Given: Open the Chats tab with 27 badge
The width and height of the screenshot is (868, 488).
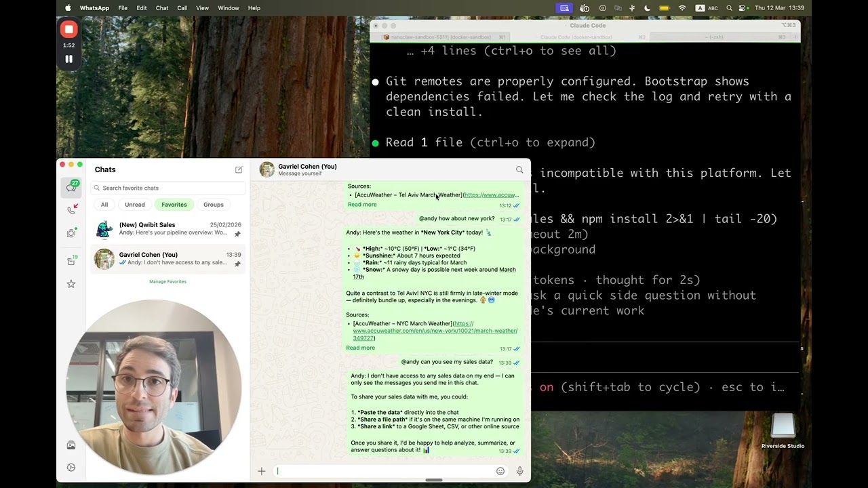Looking at the screenshot, I should tap(71, 186).
